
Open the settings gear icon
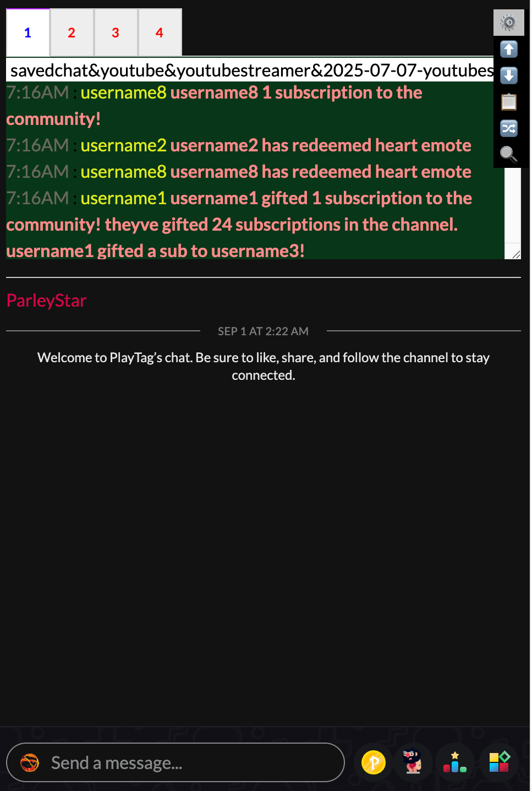[509, 23]
